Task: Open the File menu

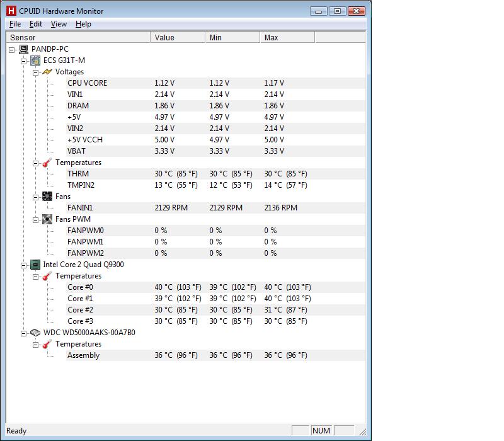Action: pos(15,24)
